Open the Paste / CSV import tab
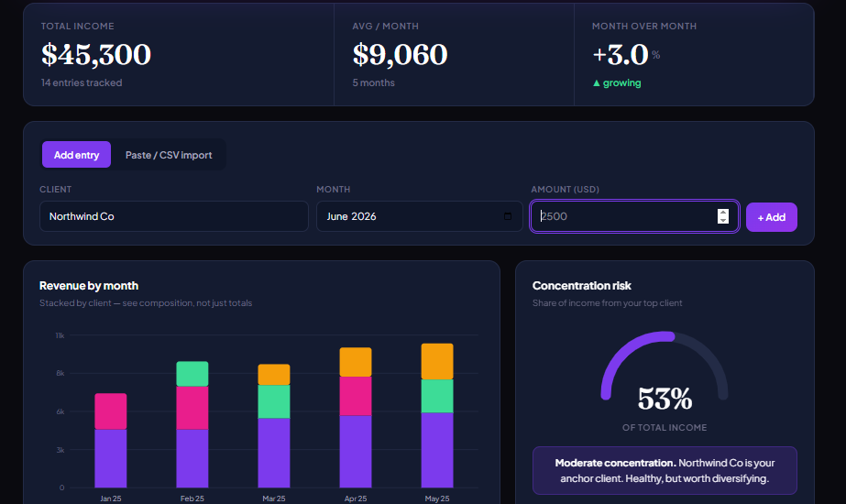This screenshot has height=504, width=846. (x=169, y=155)
